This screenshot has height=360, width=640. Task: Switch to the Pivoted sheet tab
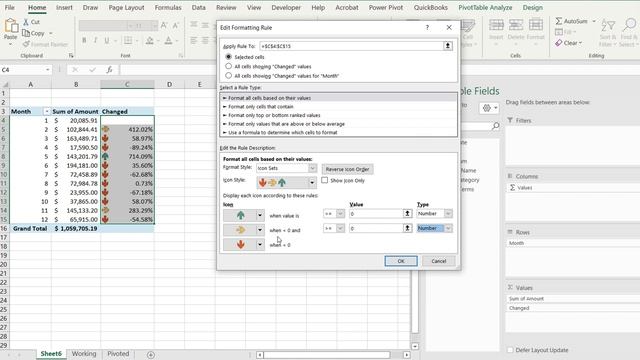coord(118,354)
